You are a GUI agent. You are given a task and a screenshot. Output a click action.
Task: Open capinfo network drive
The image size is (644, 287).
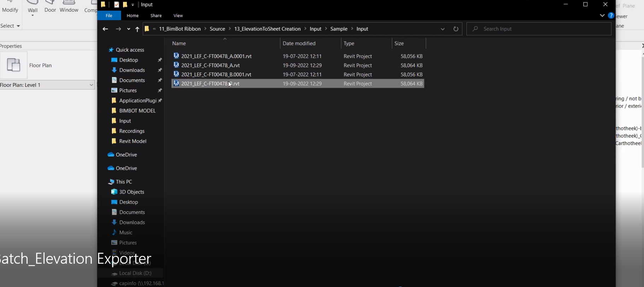click(x=141, y=283)
